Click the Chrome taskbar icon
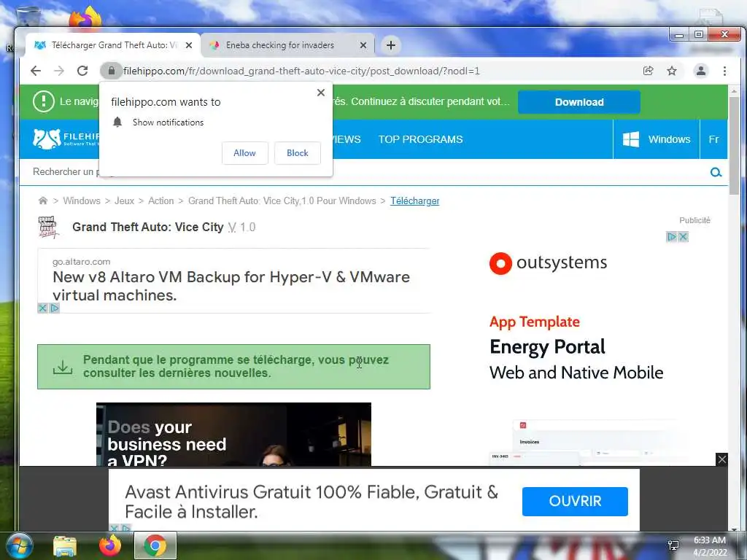Image resolution: width=747 pixels, height=560 pixels. point(155,545)
